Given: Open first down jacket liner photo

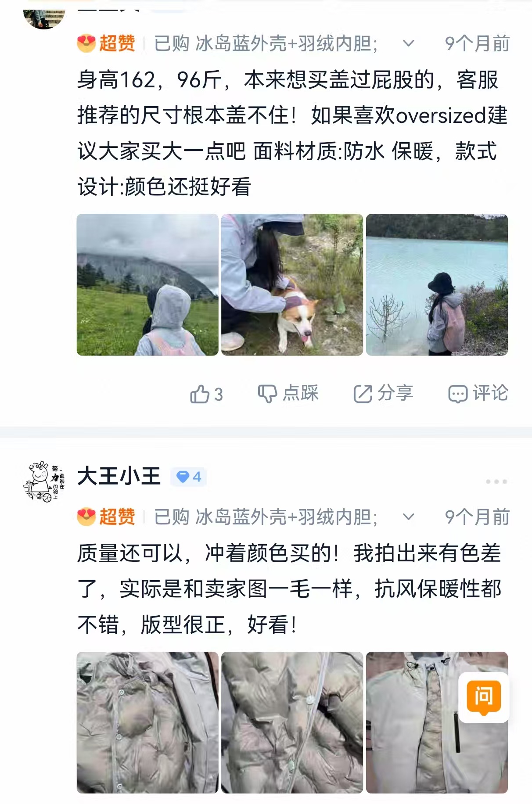Looking at the screenshot, I should coord(147,722).
